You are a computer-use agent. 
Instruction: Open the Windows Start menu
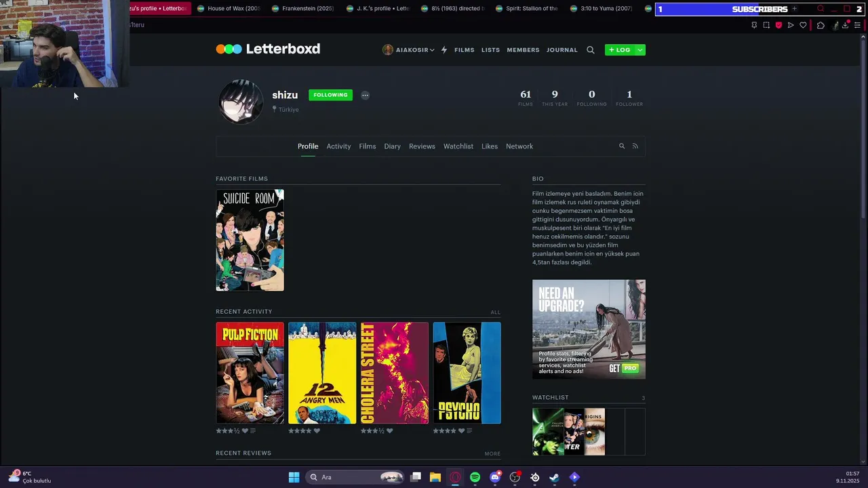294,477
